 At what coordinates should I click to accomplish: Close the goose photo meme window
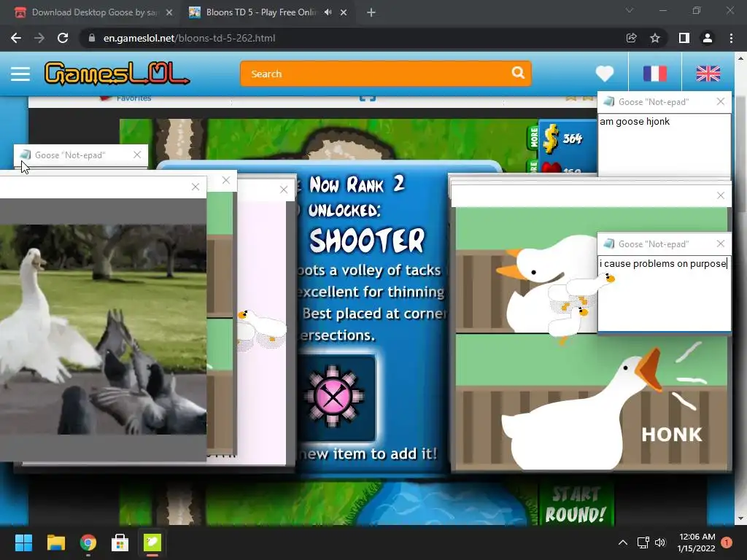196,187
